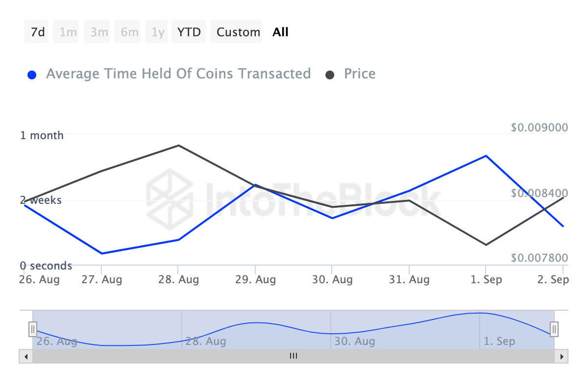Select the 1m time range
This screenshot has width=588, height=392.
pyautogui.click(x=68, y=32)
